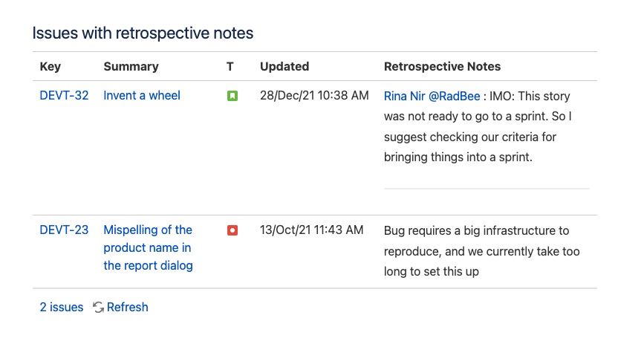Click the Refresh text link
Screen dimensions: 644x341
(127, 307)
